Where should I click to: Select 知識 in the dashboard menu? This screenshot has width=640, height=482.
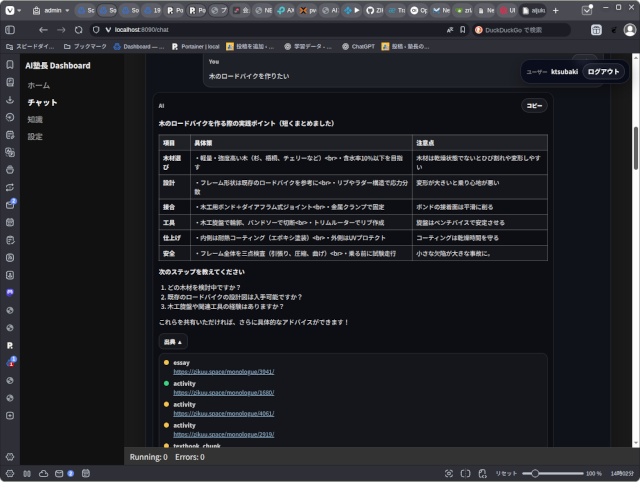(x=35, y=119)
